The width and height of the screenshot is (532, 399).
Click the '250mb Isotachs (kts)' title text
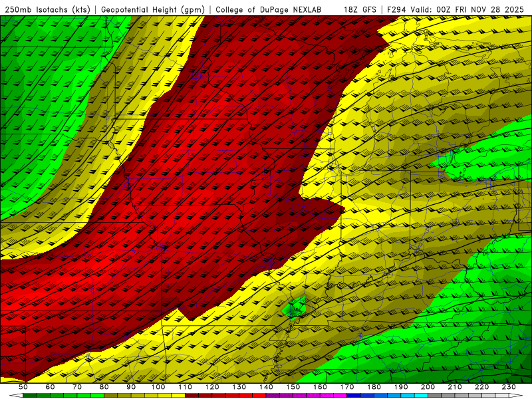coord(48,9)
